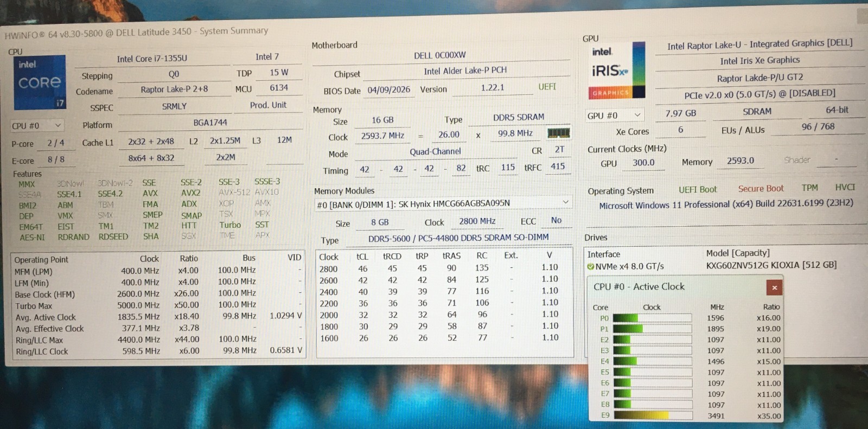Image resolution: width=868 pixels, height=429 pixels.
Task: Click the E4 core ratio x15.00
Action: coord(769,362)
